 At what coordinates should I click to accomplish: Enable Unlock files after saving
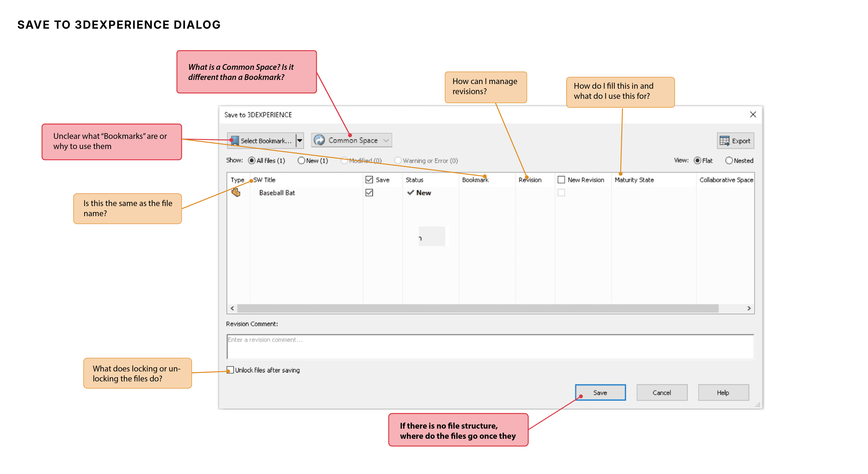click(x=230, y=370)
